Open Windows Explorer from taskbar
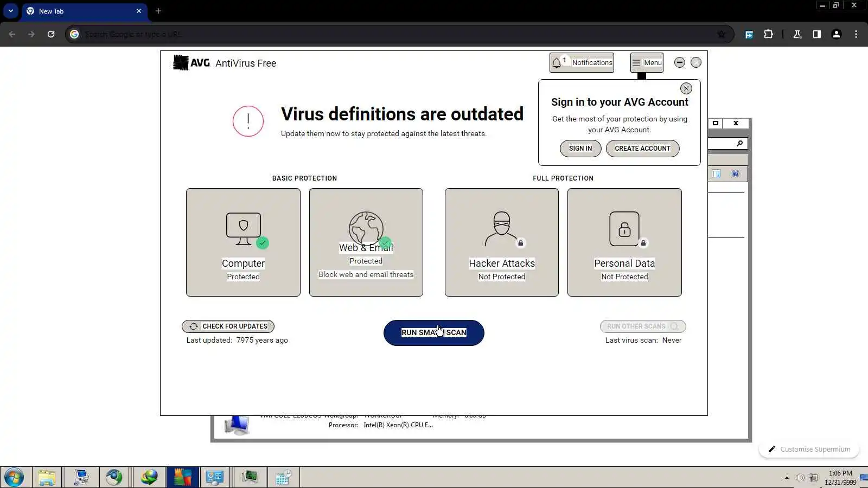Screen dimensions: 868x488 (x=47, y=478)
